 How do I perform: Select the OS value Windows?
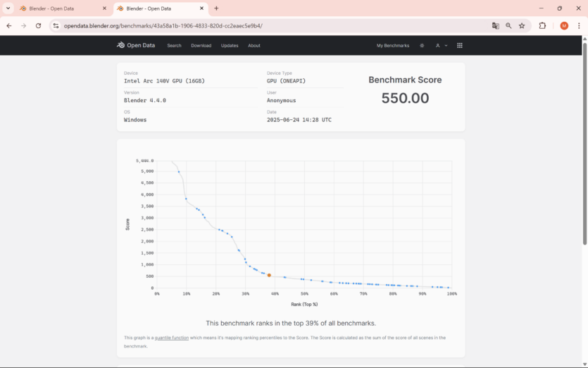pyautogui.click(x=135, y=120)
